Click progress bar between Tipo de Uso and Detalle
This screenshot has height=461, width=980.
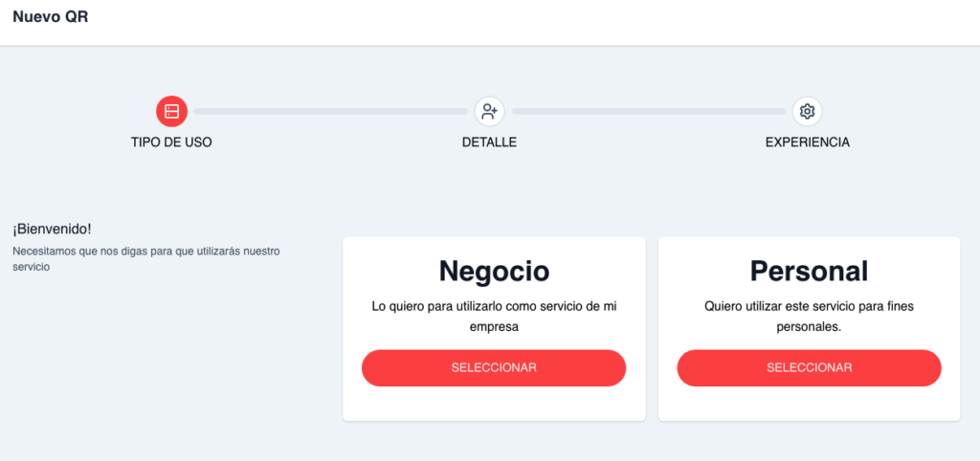pos(330,111)
